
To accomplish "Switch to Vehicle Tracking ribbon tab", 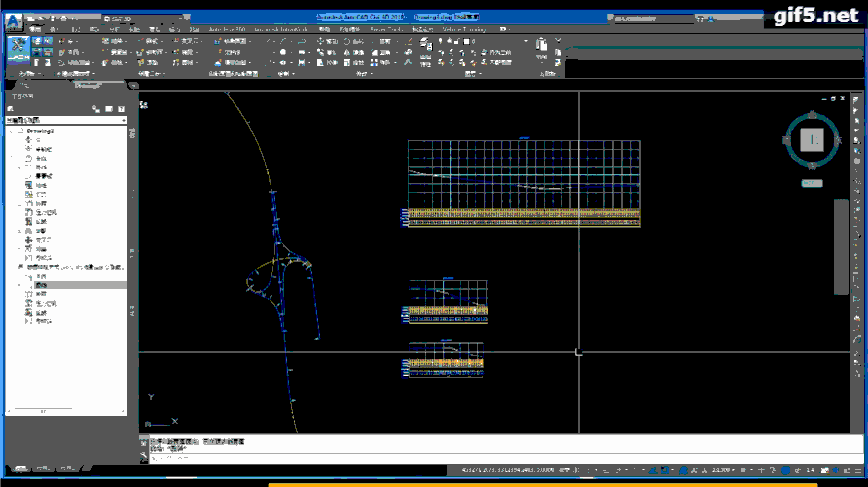I will tap(464, 29).
